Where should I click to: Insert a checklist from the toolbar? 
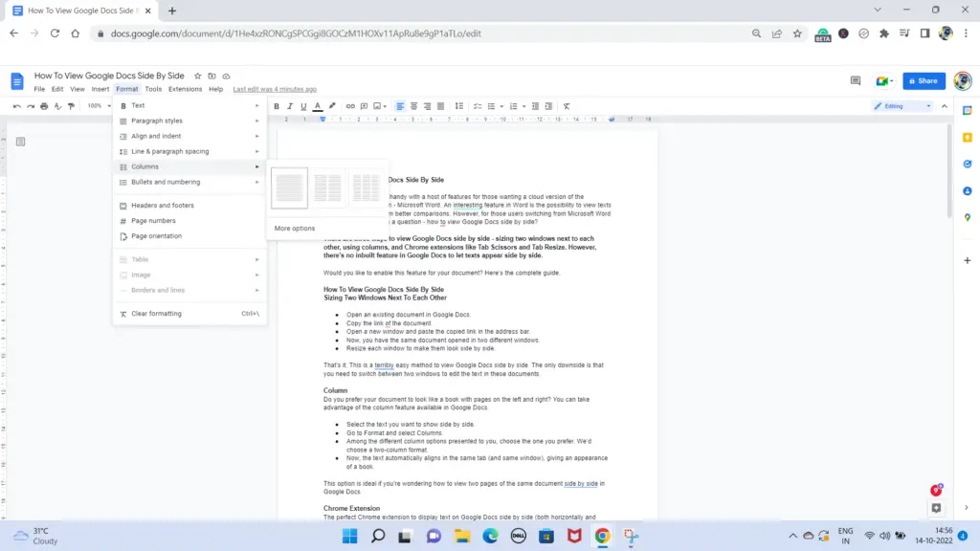click(x=478, y=106)
